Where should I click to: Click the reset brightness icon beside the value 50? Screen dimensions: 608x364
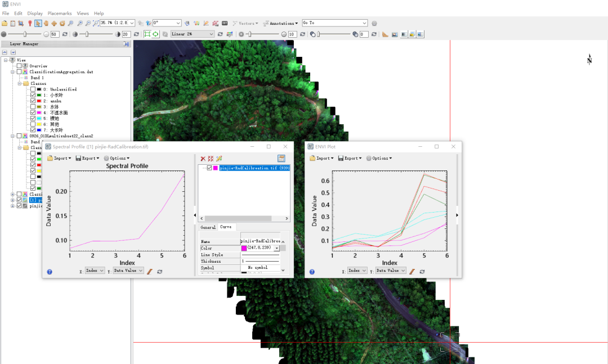click(65, 34)
